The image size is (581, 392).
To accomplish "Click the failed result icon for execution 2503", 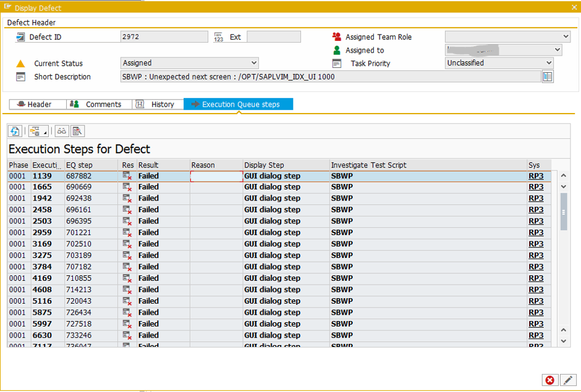I will tap(127, 221).
